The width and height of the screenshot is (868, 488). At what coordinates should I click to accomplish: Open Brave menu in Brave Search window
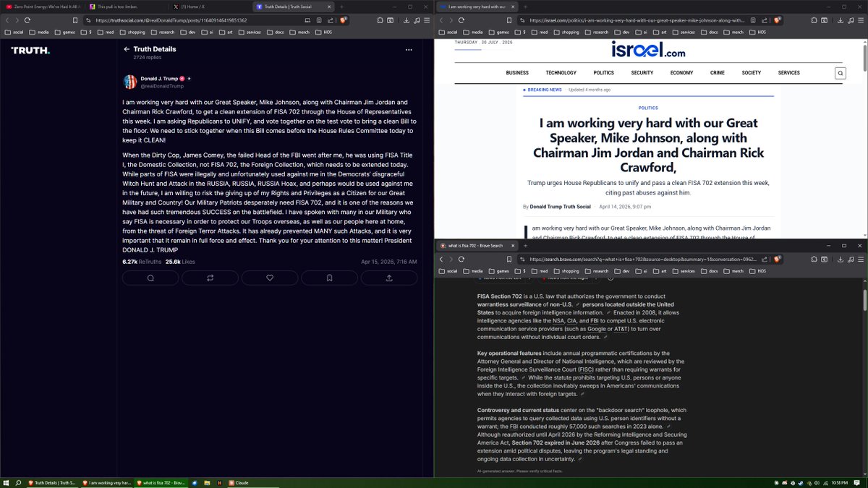(859, 259)
